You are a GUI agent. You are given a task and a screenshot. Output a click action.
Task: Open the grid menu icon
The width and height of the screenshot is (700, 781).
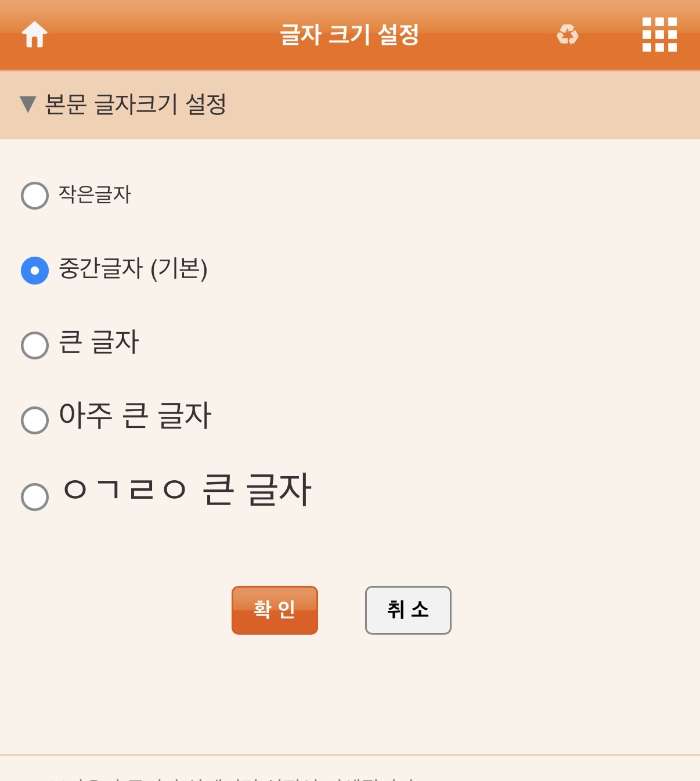(659, 34)
